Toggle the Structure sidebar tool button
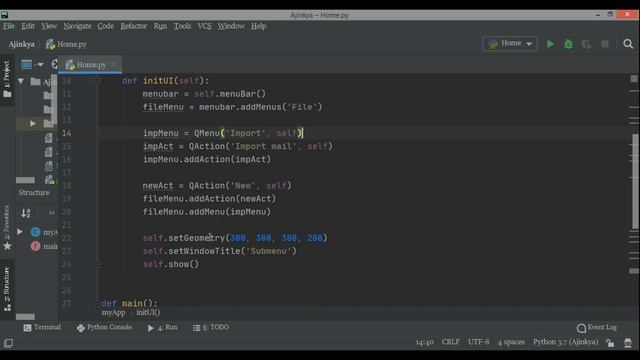 click(7, 289)
